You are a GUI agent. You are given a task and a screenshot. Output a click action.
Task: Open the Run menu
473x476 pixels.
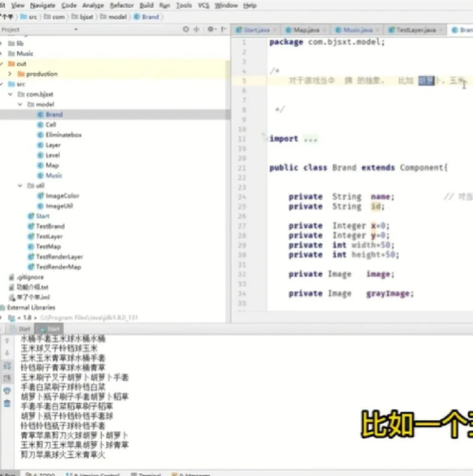(164, 5)
